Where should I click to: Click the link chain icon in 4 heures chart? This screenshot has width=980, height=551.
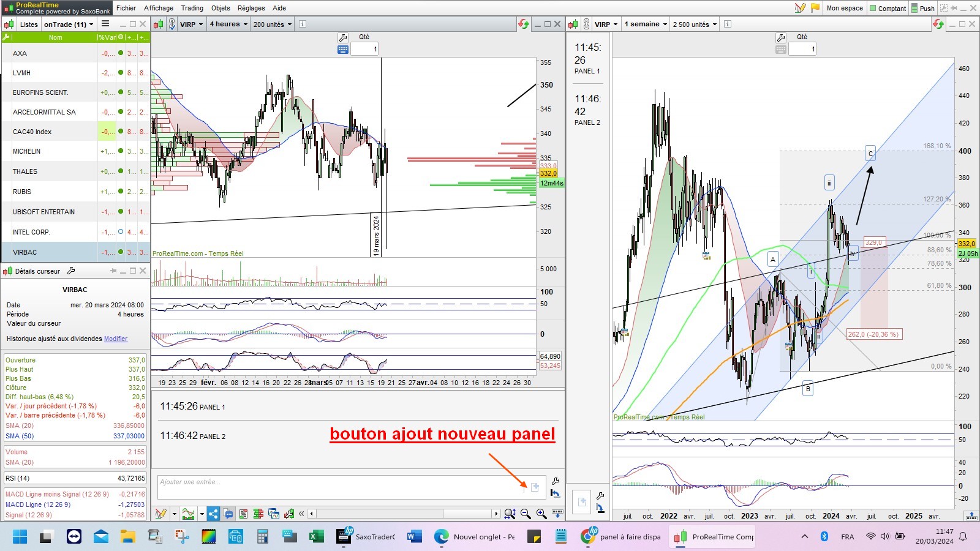(x=173, y=24)
